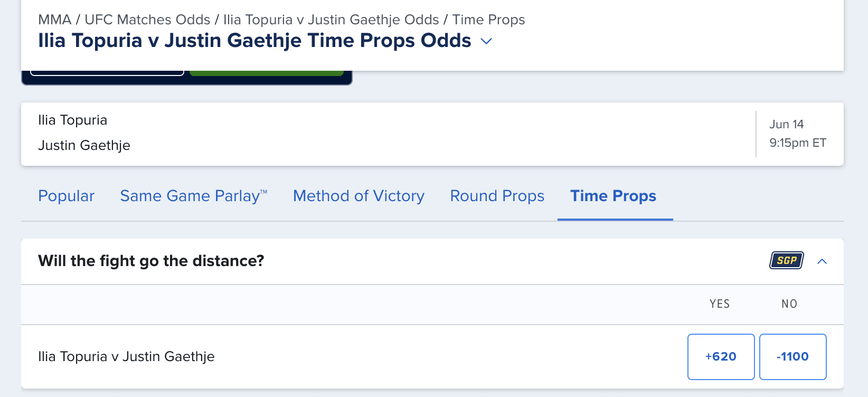Click the page heading 'Time Props Odds'
Screen dimensions: 868x397
254,41
